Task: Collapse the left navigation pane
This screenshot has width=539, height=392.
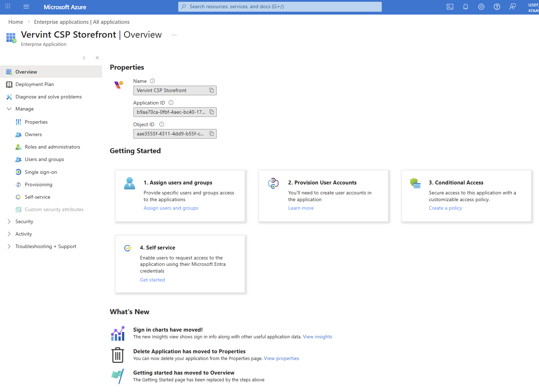Action: [97, 58]
